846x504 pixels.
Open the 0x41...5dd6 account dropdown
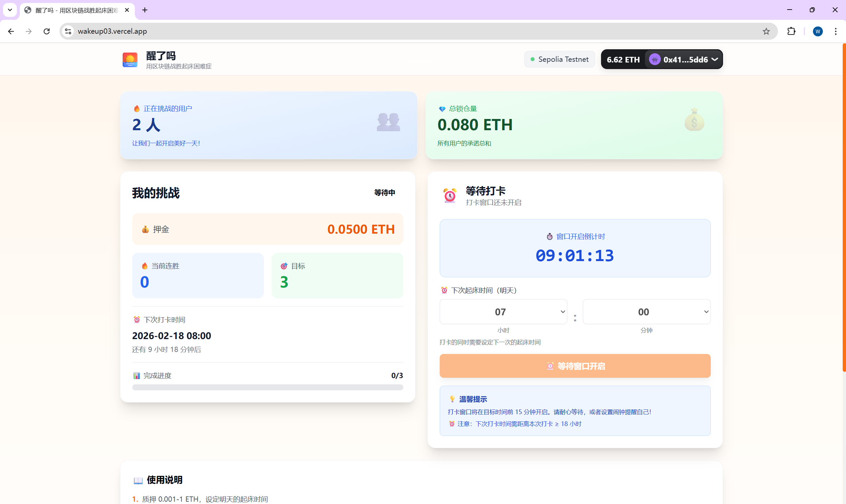click(684, 59)
